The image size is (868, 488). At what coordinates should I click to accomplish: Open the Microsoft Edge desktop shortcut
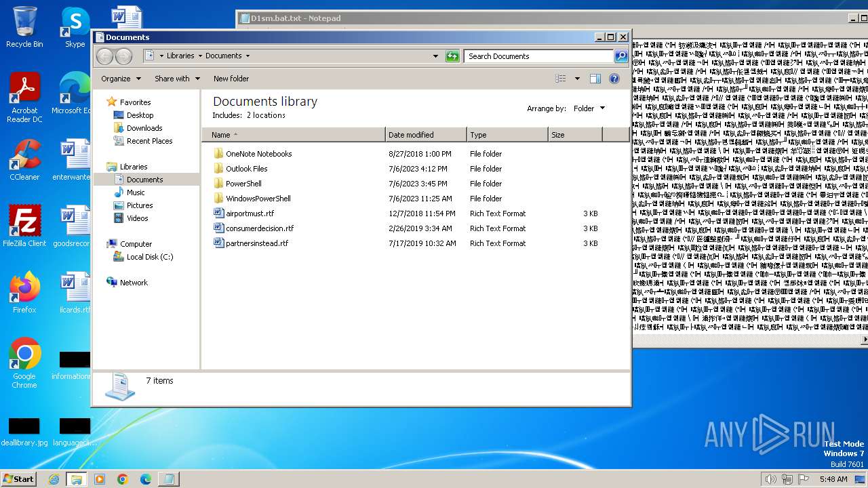(x=71, y=94)
